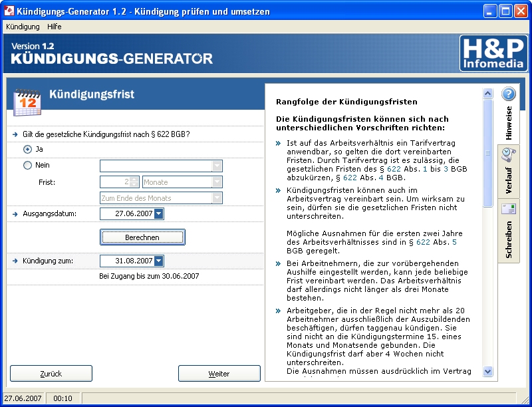Close the Kündigungs-Generator window
532x407 pixels.
click(x=521, y=11)
